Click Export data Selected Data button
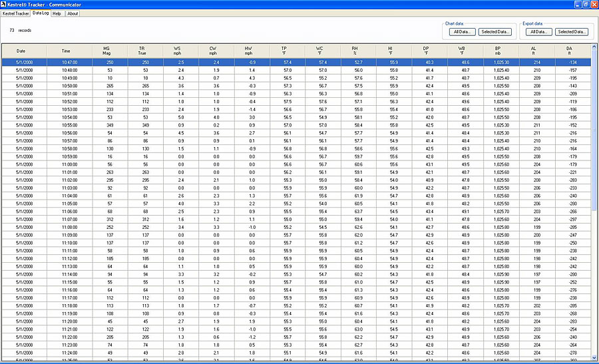 pos(572,32)
